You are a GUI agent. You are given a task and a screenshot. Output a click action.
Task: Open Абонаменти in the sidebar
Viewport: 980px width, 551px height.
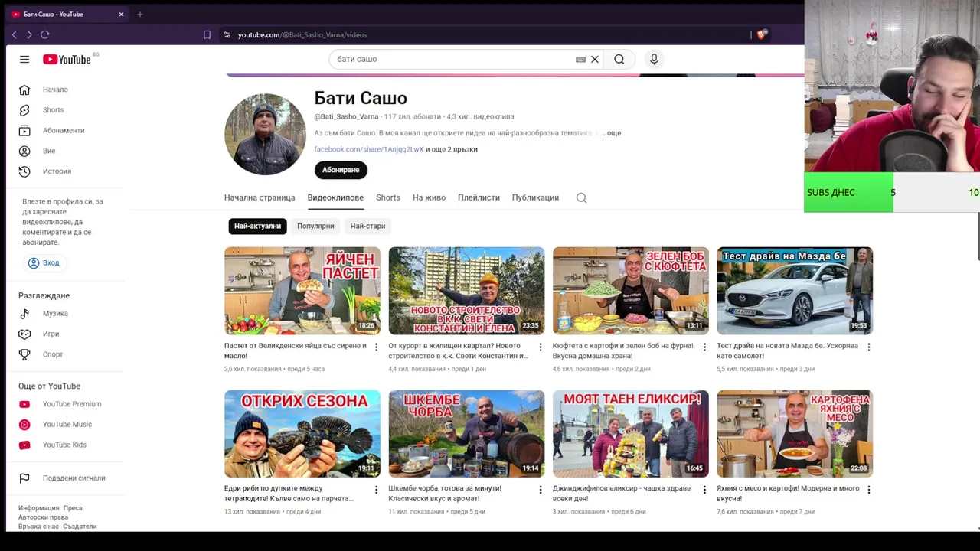click(64, 130)
